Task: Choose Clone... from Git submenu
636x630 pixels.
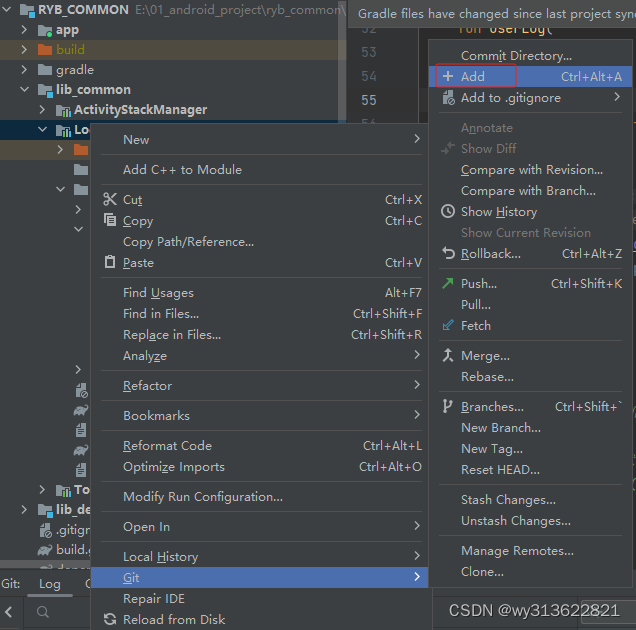Action: tap(530, 572)
